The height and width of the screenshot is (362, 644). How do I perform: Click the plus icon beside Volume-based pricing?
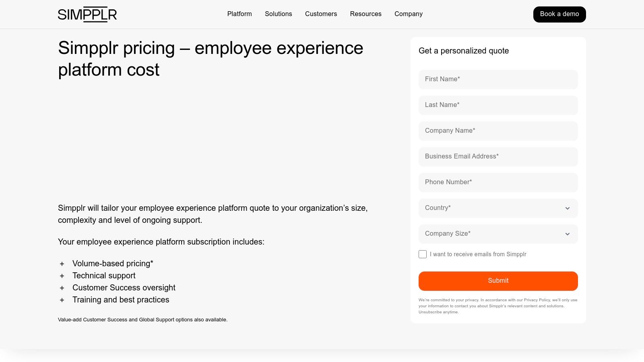pos(62,264)
